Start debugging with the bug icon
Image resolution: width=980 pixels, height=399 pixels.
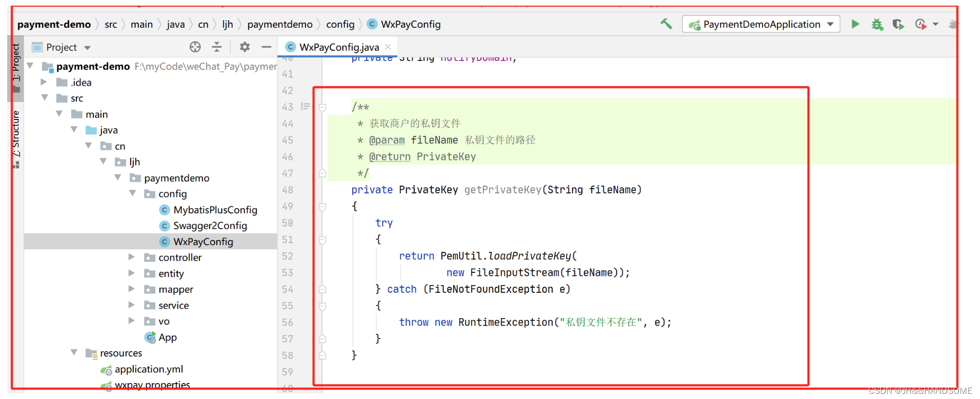coord(877,24)
